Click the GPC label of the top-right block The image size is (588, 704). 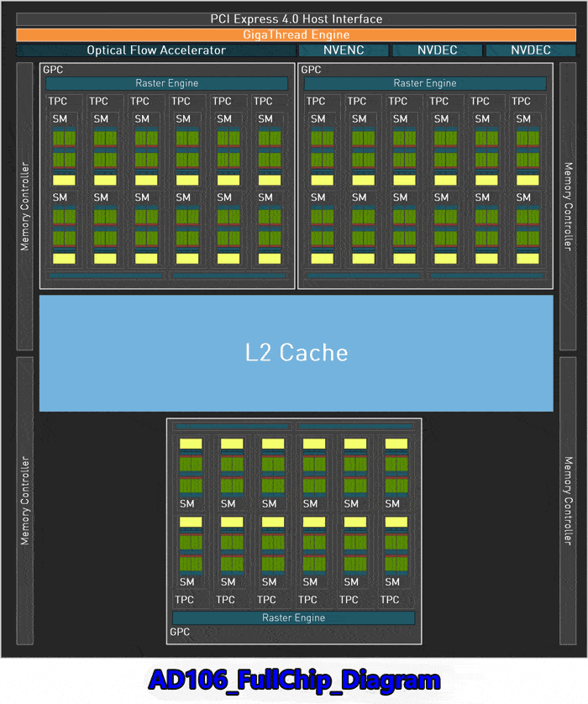pyautogui.click(x=311, y=70)
